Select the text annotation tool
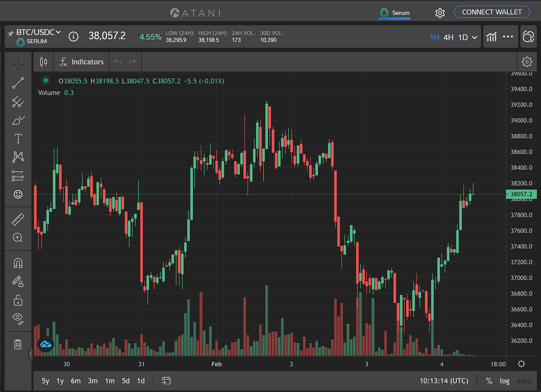 [x=18, y=138]
